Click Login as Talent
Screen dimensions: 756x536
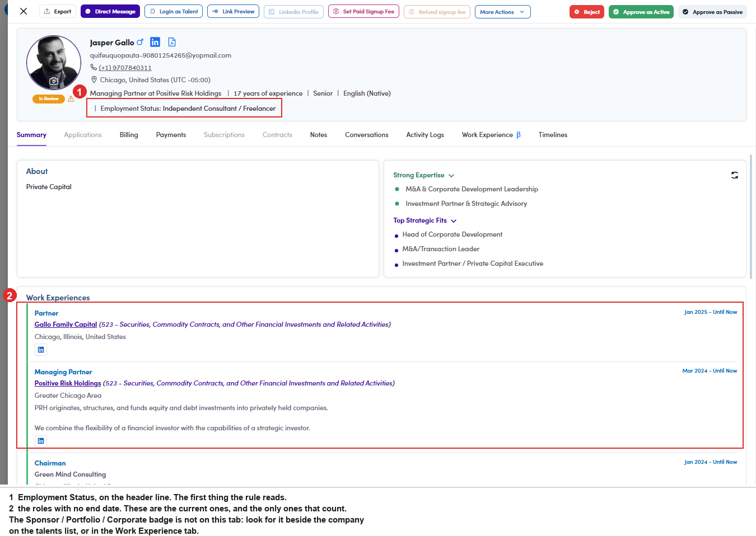tap(174, 11)
